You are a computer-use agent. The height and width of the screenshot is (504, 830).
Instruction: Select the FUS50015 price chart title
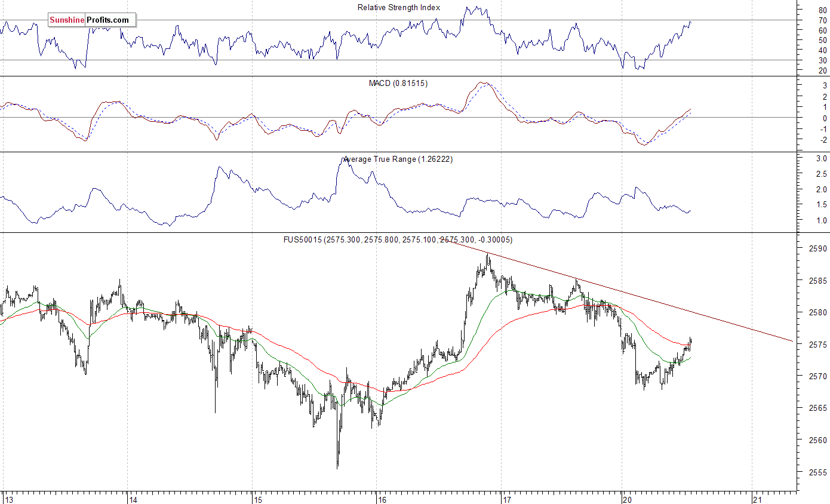tap(398, 239)
